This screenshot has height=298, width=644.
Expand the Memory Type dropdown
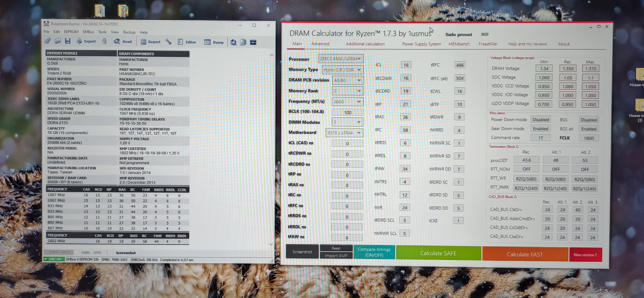(343, 70)
